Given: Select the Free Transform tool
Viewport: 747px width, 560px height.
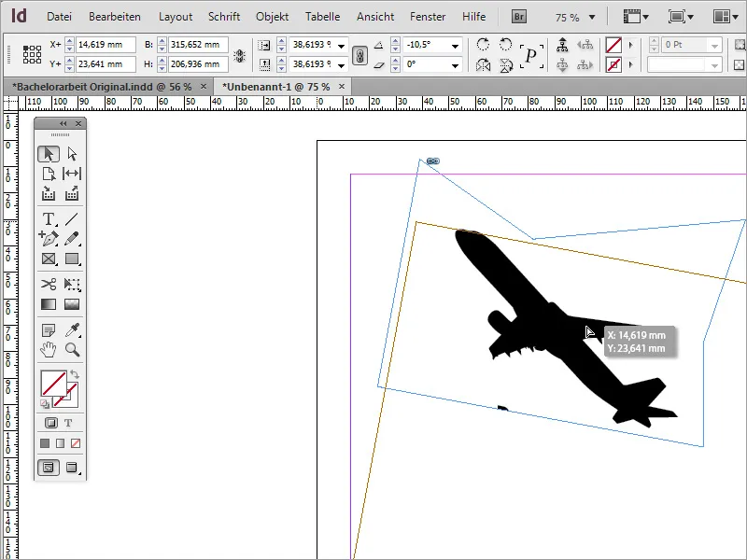Looking at the screenshot, I should pos(72,285).
